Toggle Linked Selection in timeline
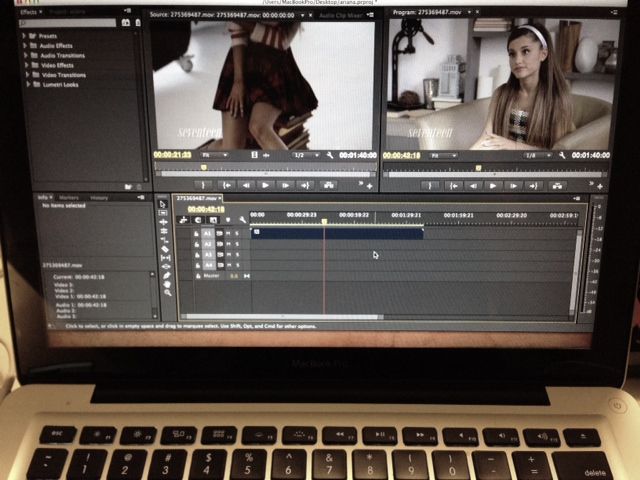This screenshot has width=640, height=480. tap(213, 220)
